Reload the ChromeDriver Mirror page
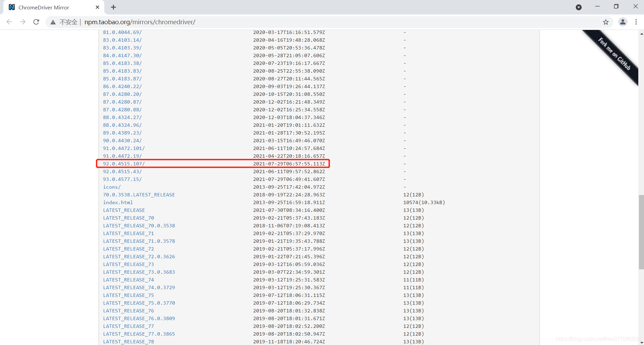The image size is (644, 345). pyautogui.click(x=36, y=22)
